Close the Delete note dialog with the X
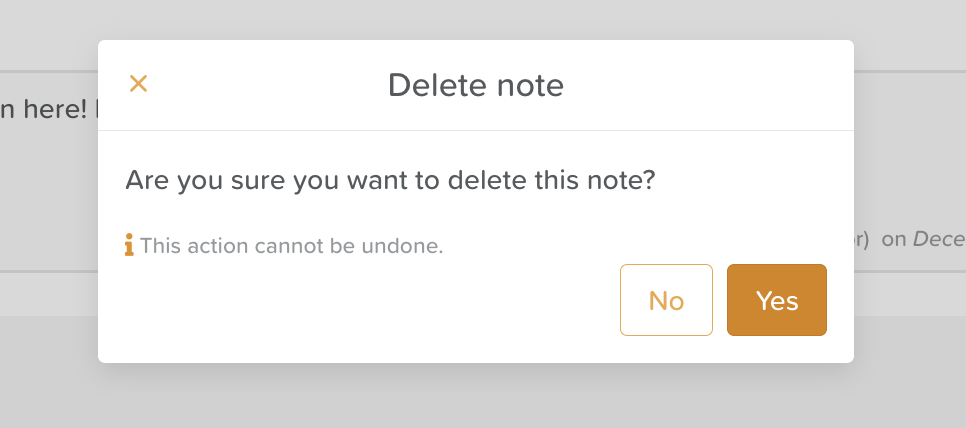 pos(138,84)
